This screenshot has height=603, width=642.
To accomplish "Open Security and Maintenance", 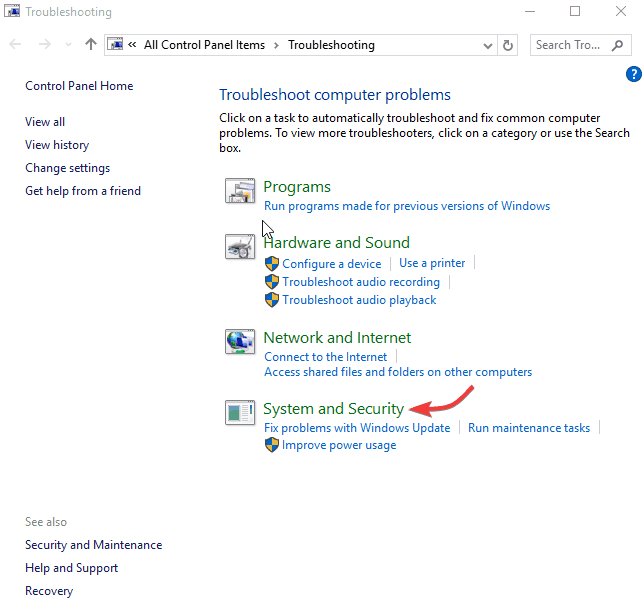I will tap(94, 545).
